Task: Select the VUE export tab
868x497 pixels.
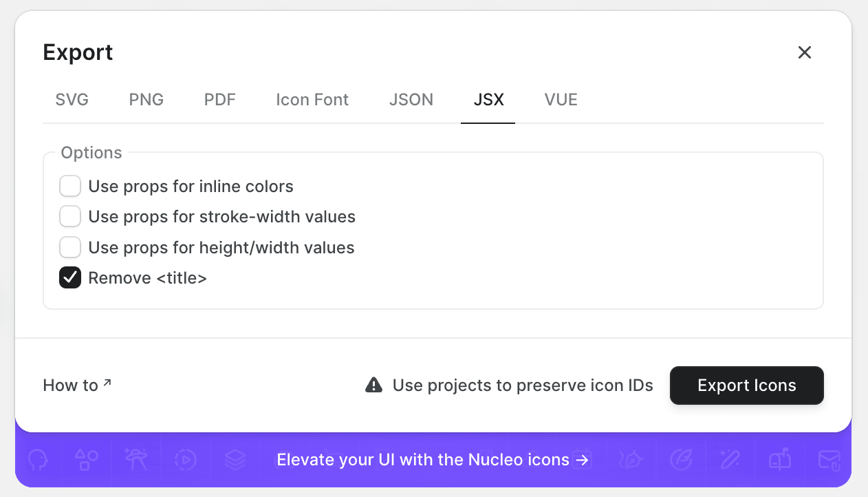Action: [x=561, y=99]
